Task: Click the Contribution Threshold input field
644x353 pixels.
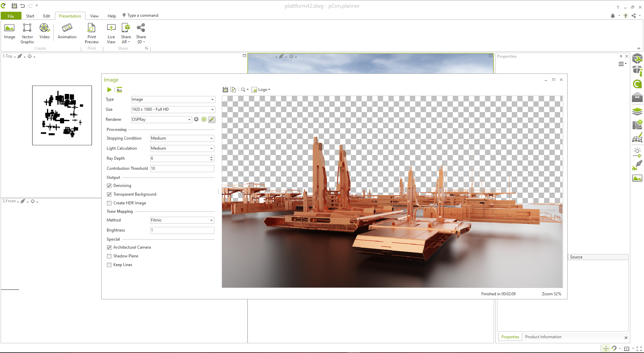Action: [x=182, y=168]
